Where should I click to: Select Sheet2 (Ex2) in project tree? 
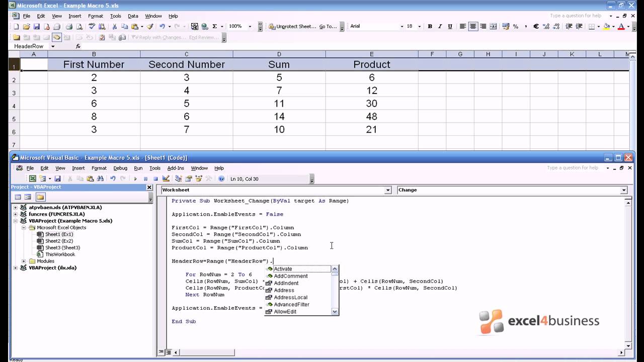[59, 241]
